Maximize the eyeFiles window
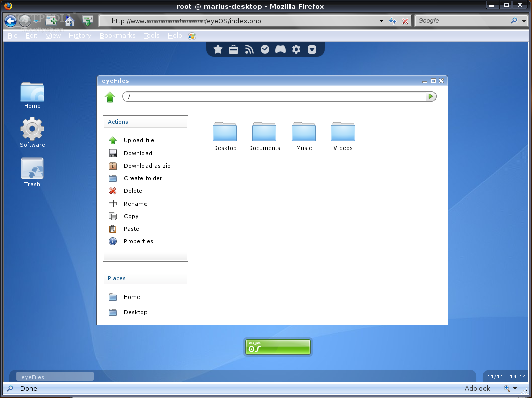532x398 pixels. click(433, 81)
